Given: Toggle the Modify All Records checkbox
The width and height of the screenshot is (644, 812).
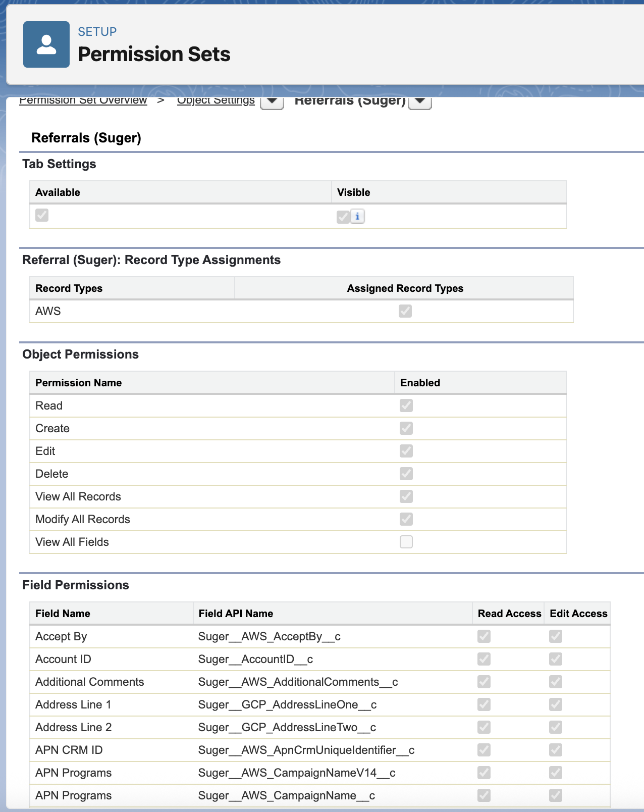Looking at the screenshot, I should [406, 519].
